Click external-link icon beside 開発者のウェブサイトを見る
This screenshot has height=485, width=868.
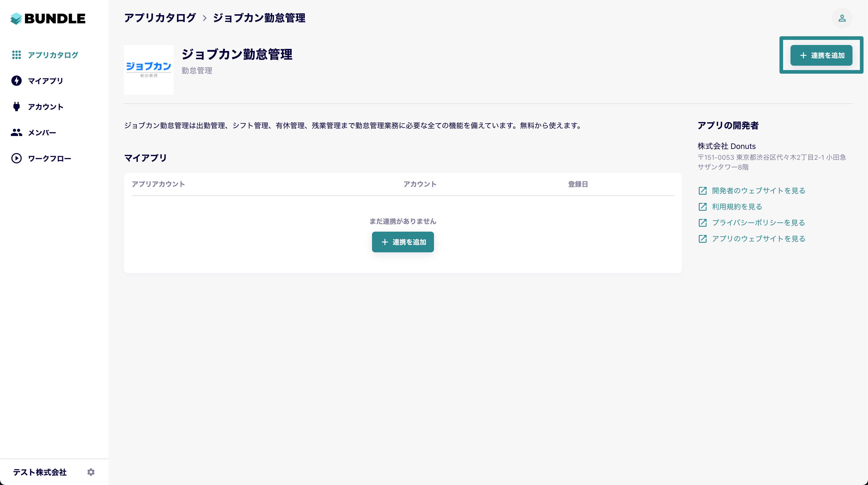(x=703, y=191)
